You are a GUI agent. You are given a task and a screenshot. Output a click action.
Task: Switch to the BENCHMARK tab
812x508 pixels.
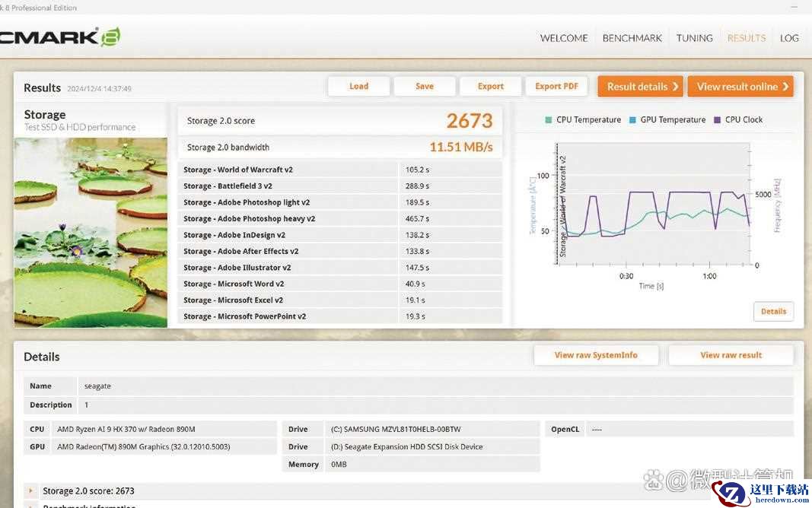coord(632,38)
